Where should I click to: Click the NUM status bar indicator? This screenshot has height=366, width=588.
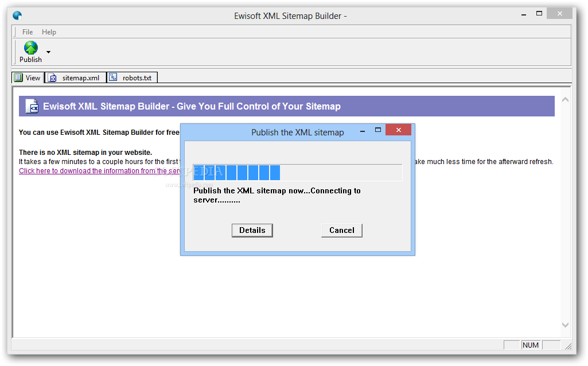click(530, 345)
